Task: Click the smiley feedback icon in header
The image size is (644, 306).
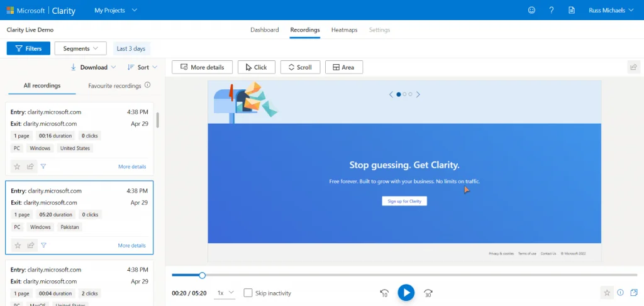Action: coord(531,10)
